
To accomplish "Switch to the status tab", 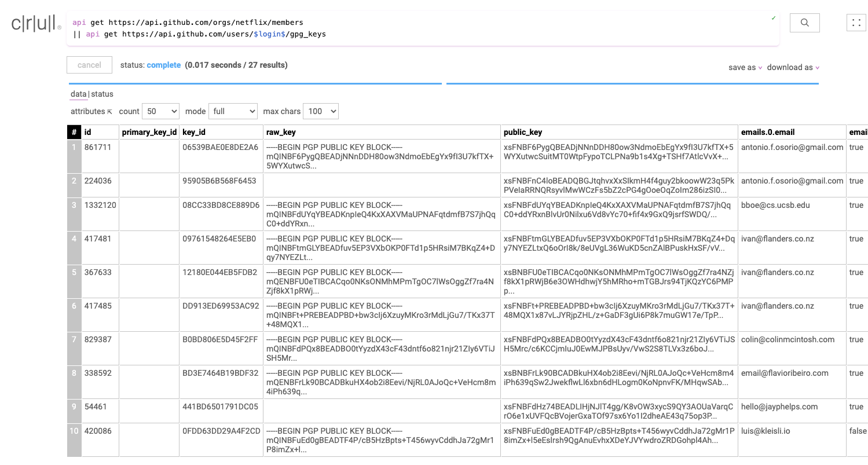I will (x=102, y=94).
